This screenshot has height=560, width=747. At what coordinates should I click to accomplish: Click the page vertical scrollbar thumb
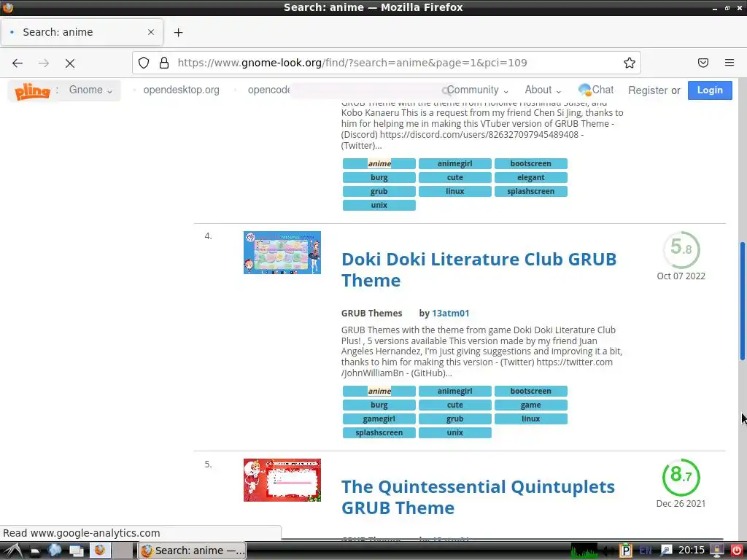(742, 301)
